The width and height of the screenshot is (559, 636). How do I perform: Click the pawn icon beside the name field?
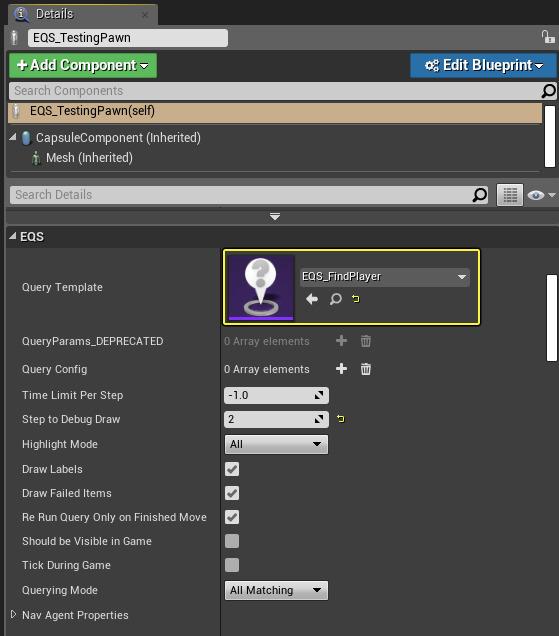15,37
